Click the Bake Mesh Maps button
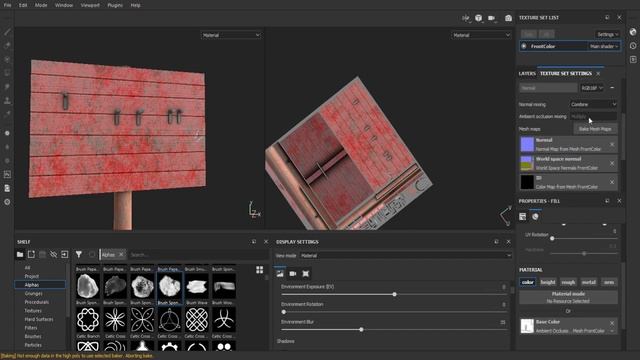This screenshot has width=640, height=360. (x=595, y=129)
